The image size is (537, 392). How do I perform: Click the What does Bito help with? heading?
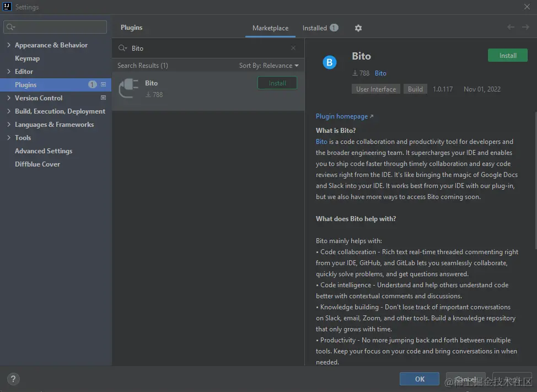coord(356,219)
